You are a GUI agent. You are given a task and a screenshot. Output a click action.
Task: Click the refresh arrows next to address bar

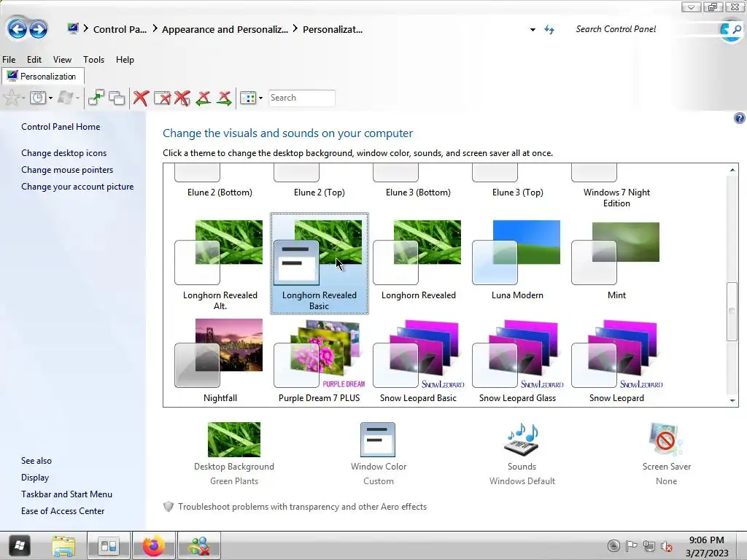[549, 29]
